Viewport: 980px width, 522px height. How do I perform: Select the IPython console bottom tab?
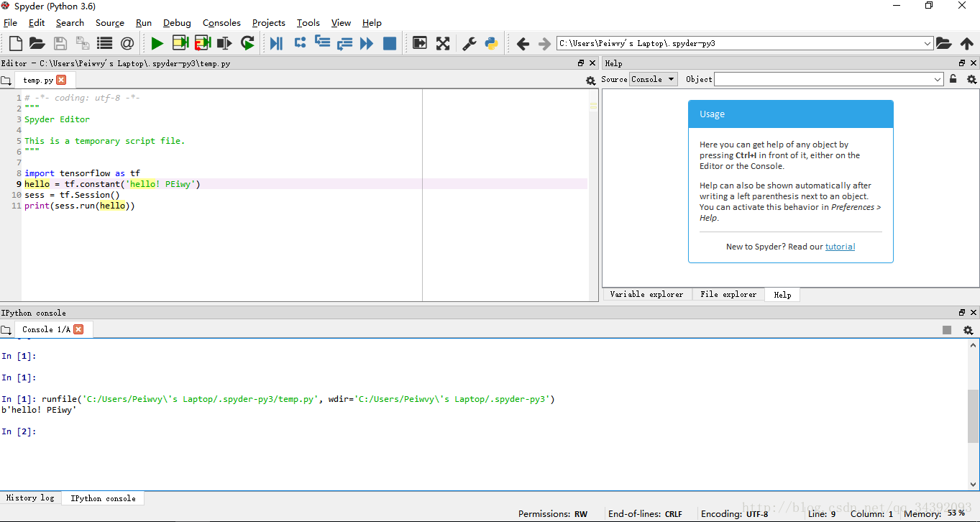pos(103,498)
